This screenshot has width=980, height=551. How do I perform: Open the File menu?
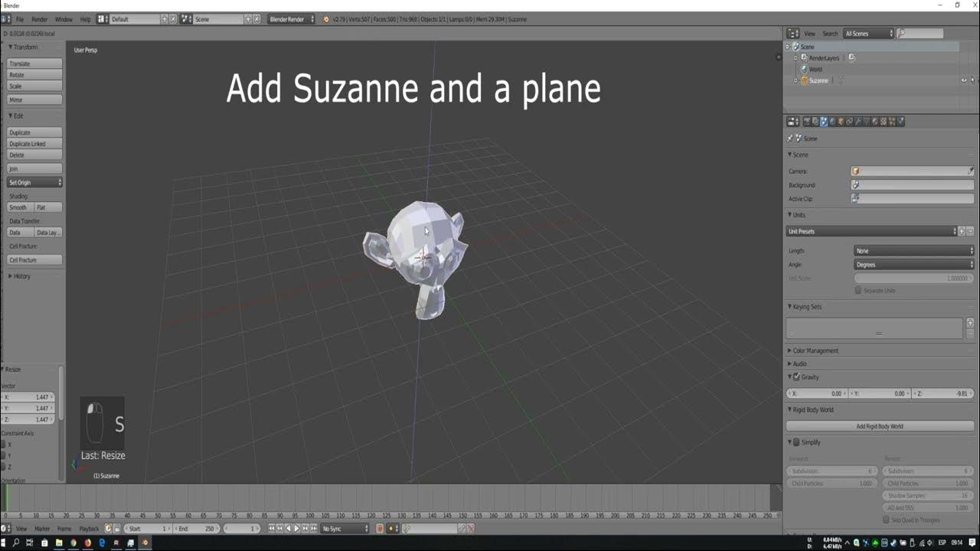click(20, 19)
